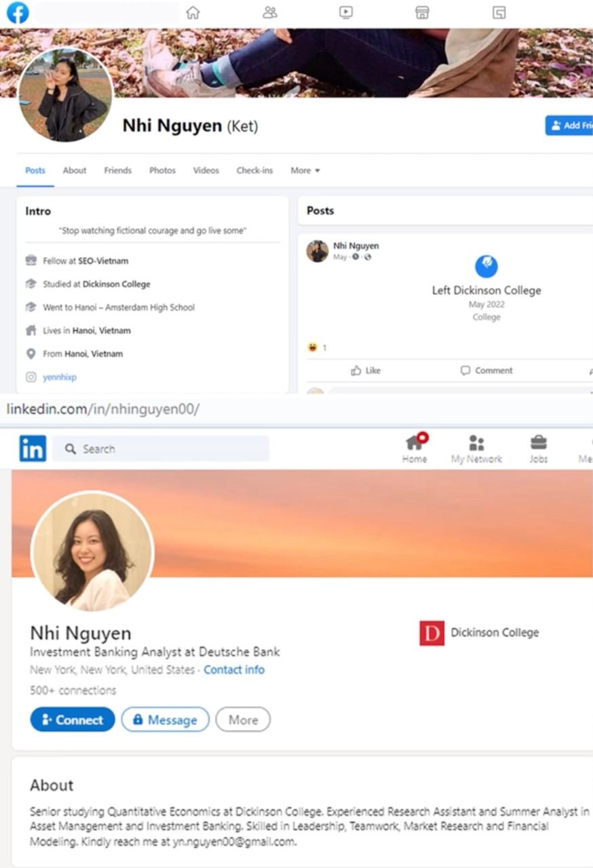Open LinkedIn My Network icon
Viewport: 593px width, 868px height.
pos(476,450)
